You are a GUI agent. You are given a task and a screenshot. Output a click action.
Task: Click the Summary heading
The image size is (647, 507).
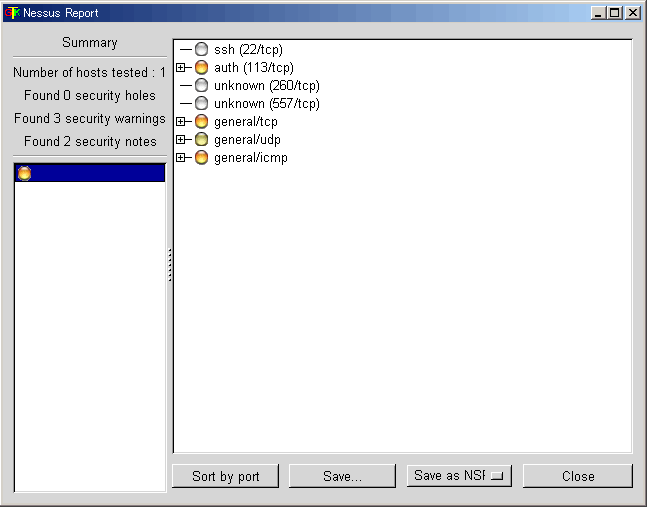coord(90,42)
